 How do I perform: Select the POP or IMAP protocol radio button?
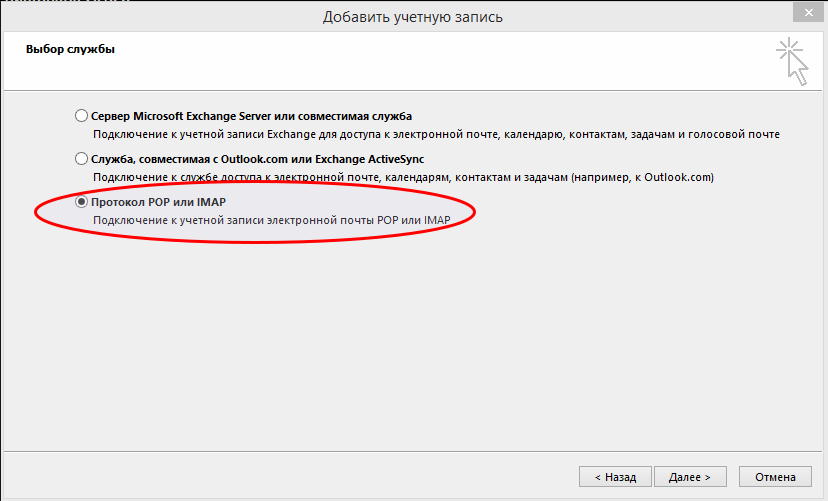[x=81, y=201]
